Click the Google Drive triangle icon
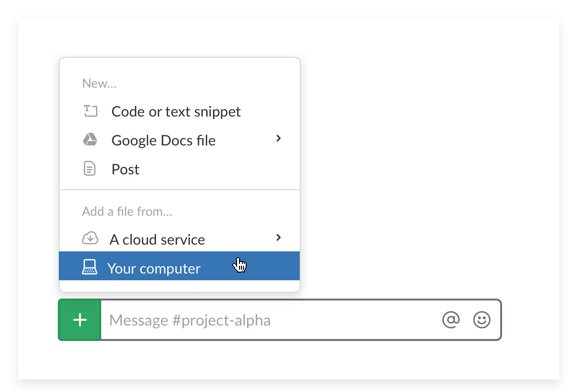Viewport: 584px width, 392px height. tap(90, 140)
